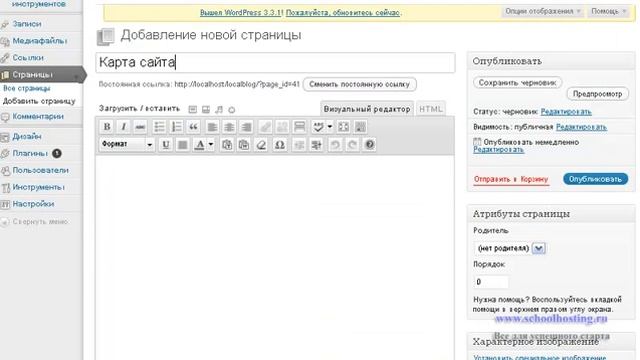
Task: Expand the Помощь help panel
Action: [609, 11]
